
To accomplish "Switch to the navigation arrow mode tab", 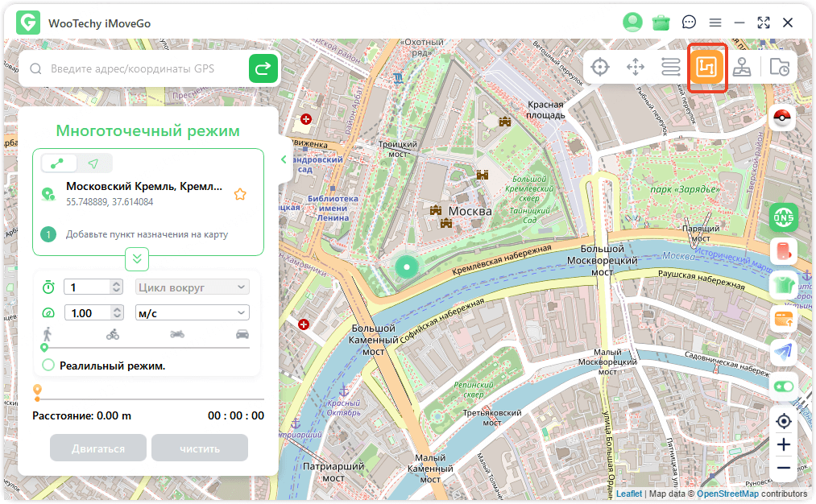I will tap(93, 163).
